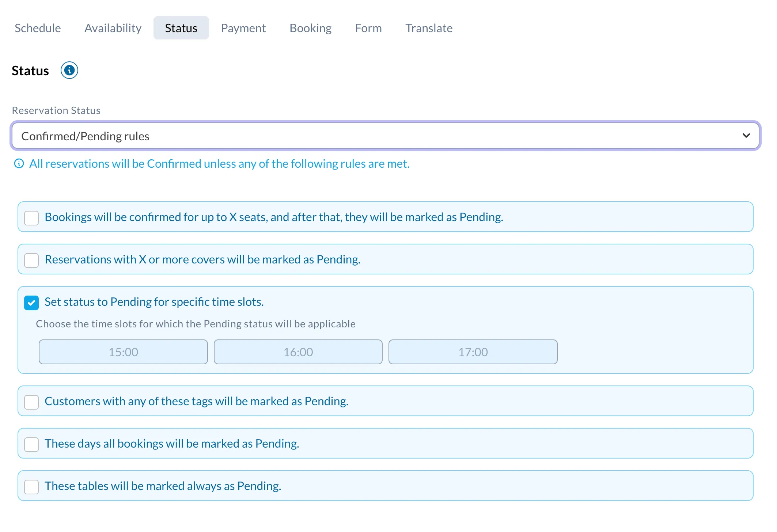Click the bold Status heading
777x532 pixels.
click(x=30, y=71)
